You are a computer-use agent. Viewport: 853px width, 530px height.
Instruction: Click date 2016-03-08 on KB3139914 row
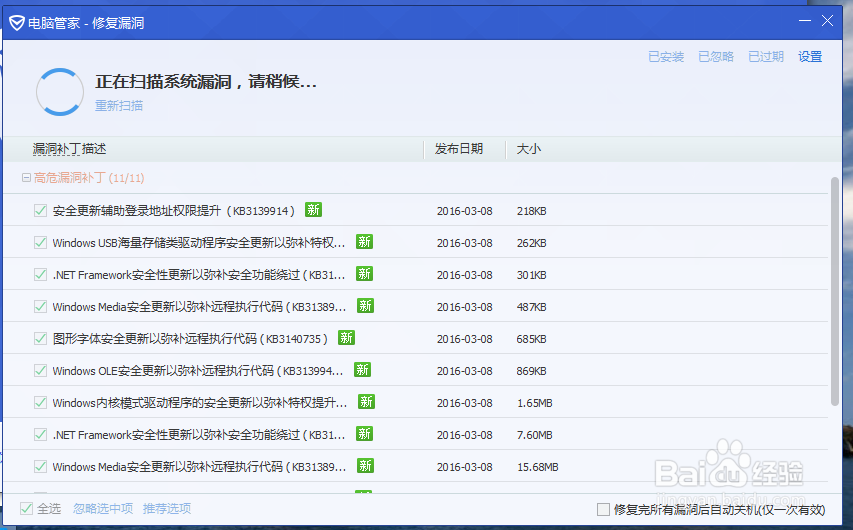(x=465, y=211)
